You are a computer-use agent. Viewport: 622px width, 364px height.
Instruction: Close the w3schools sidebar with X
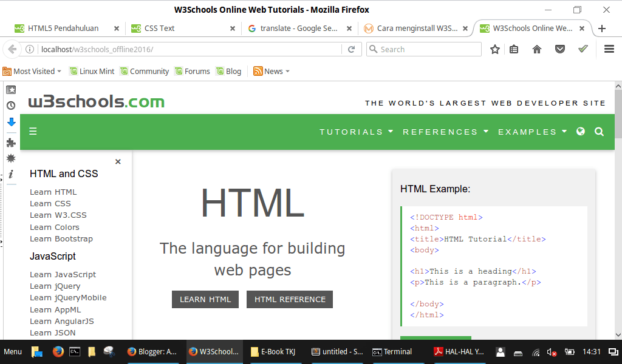point(118,161)
